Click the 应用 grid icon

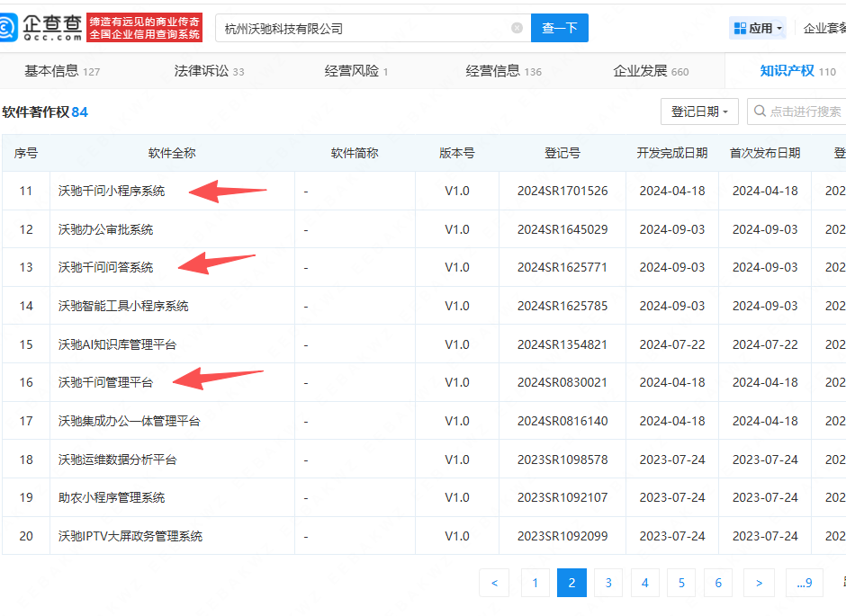tap(740, 28)
